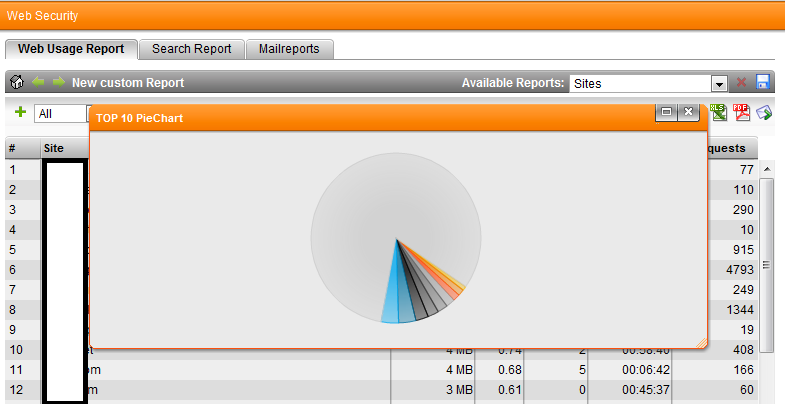Switch to the Web Usage Report tab
Viewport: 785px width, 404px height.
(x=71, y=49)
